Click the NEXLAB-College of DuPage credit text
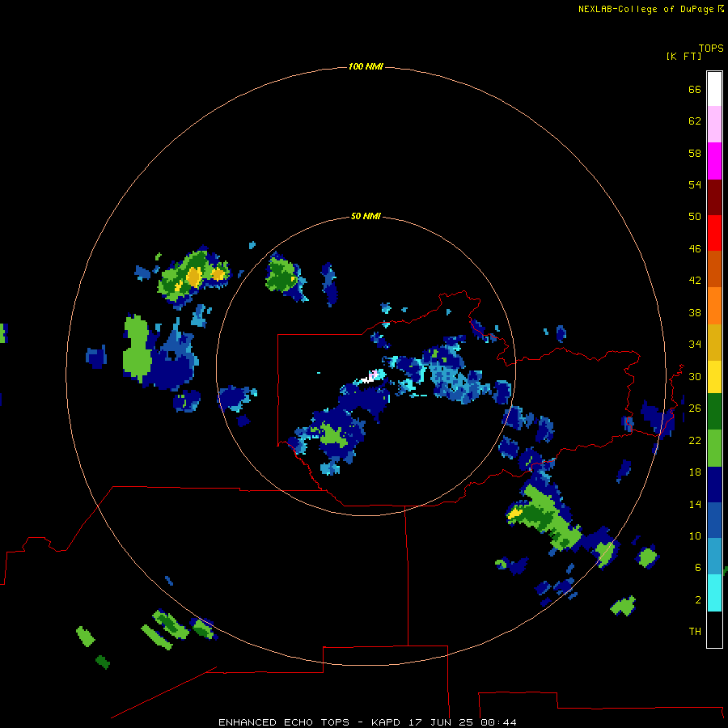Viewport: 728px width, 728px height. pyautogui.click(x=650, y=9)
